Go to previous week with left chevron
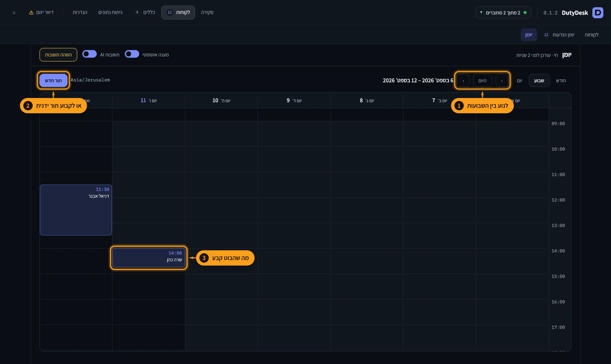This screenshot has width=611, height=364. [502, 81]
